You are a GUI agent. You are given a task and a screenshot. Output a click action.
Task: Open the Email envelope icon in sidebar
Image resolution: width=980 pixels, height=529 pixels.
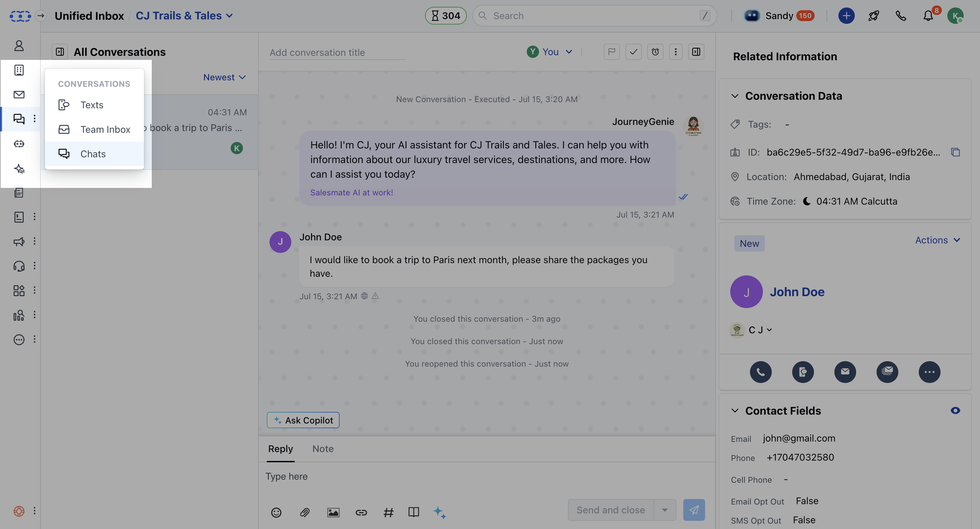point(19,94)
